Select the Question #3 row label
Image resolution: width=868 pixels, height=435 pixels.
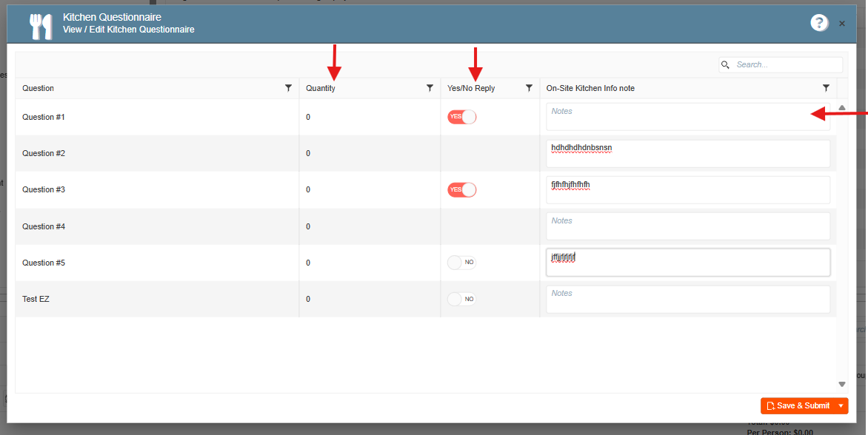(x=44, y=189)
